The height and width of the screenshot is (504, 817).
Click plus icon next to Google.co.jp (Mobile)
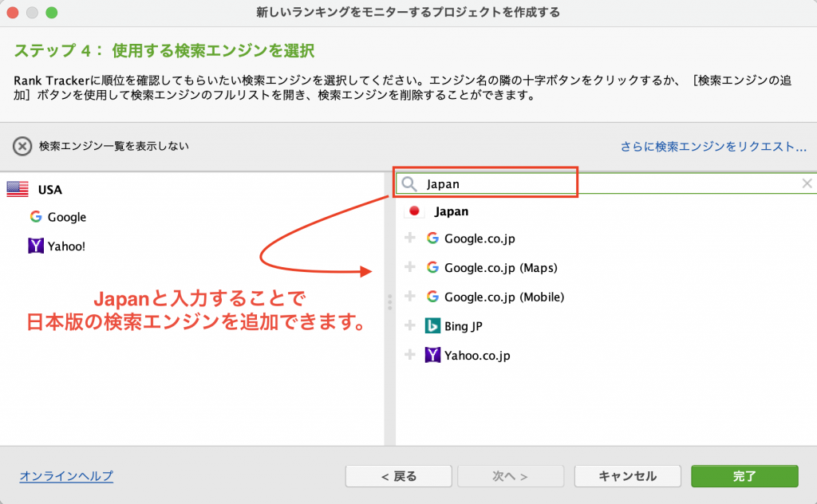click(410, 296)
